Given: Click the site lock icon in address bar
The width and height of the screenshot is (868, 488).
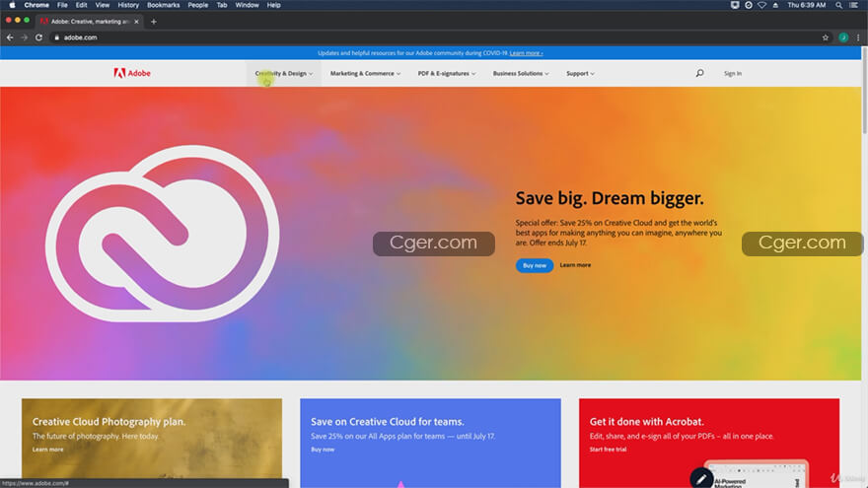Looking at the screenshot, I should click(56, 37).
